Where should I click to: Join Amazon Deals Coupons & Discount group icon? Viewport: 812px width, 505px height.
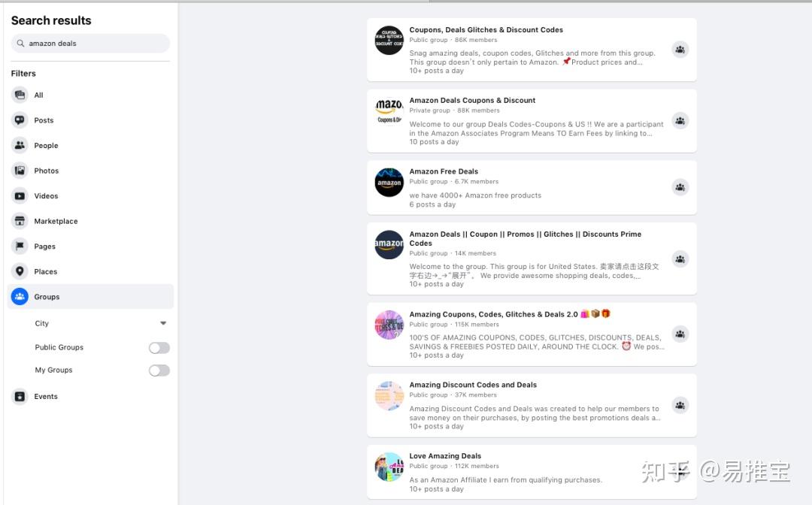(x=680, y=120)
